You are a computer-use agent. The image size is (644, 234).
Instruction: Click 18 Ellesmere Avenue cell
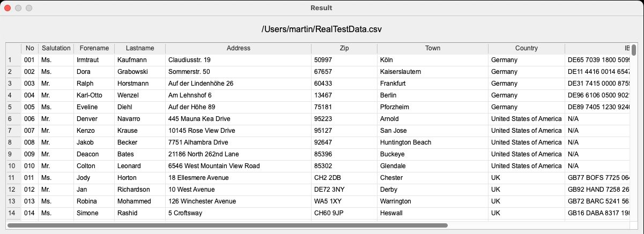coord(239,178)
